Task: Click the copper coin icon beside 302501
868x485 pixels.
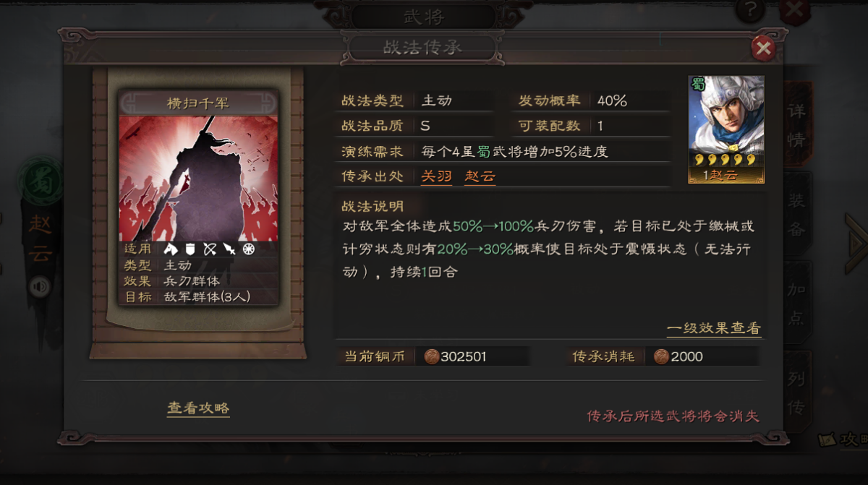Action: pos(431,356)
